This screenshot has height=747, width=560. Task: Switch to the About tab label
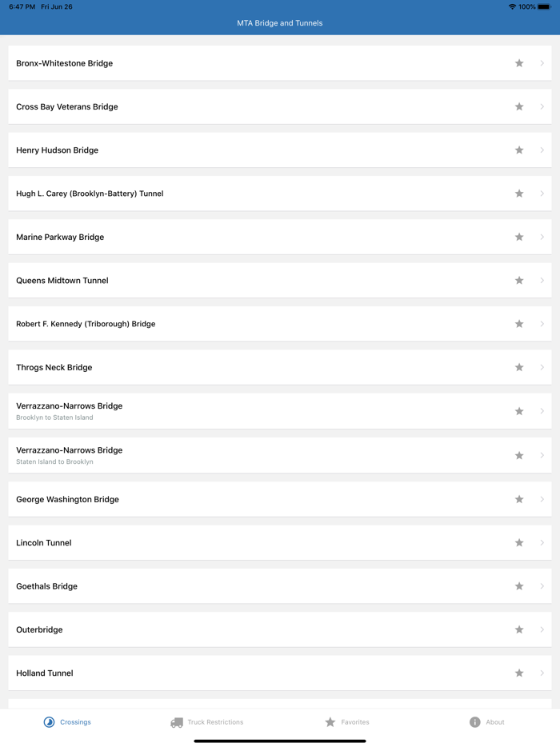pyautogui.click(x=495, y=722)
